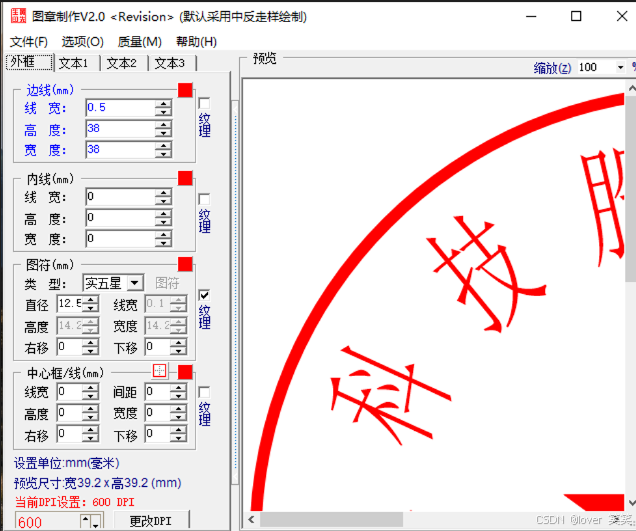
Task: Increase 中心框 线宽 with up spinner
Action: click(x=90, y=388)
